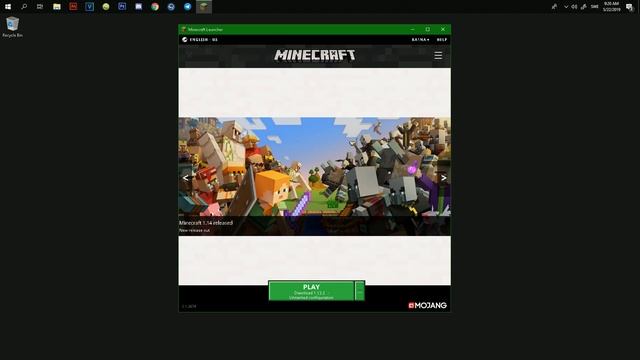Open the people icon in system tray
The image size is (640, 360).
(554, 7)
